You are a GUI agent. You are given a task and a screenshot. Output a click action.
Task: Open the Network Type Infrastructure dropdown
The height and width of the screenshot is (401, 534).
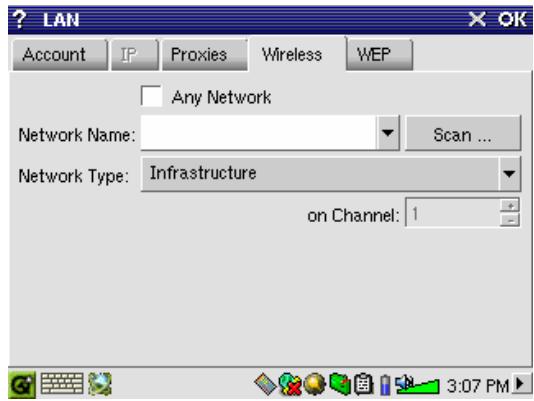[331, 174]
